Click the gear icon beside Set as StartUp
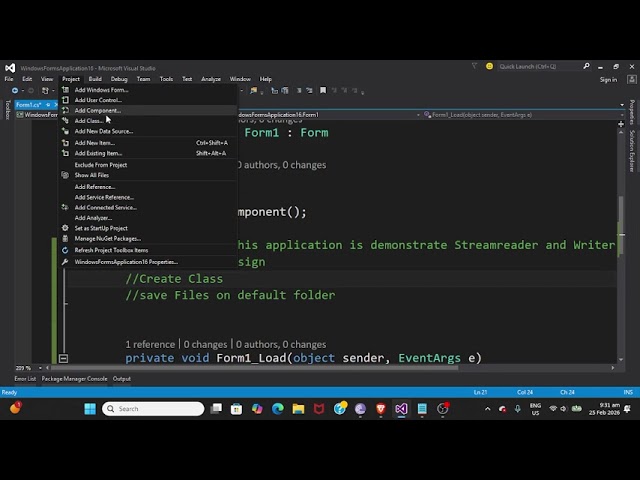 tap(65, 228)
